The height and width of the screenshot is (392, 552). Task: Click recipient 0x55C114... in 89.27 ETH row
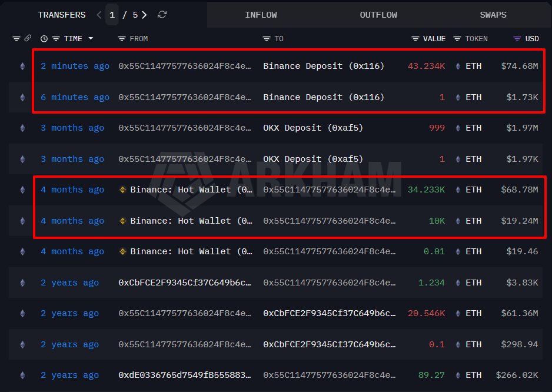(x=329, y=376)
